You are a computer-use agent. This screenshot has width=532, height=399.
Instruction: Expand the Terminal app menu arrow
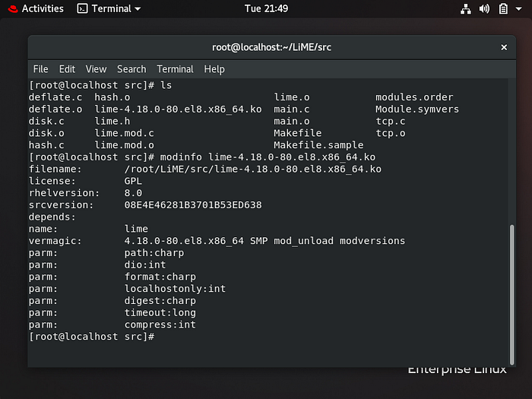(x=138, y=9)
